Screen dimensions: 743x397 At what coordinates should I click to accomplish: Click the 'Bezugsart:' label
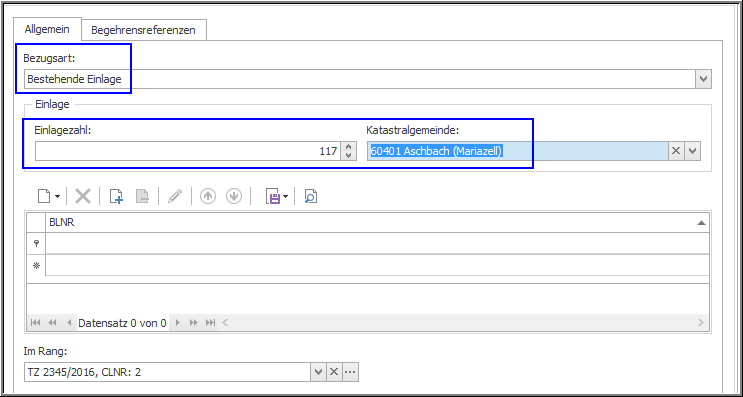point(49,59)
